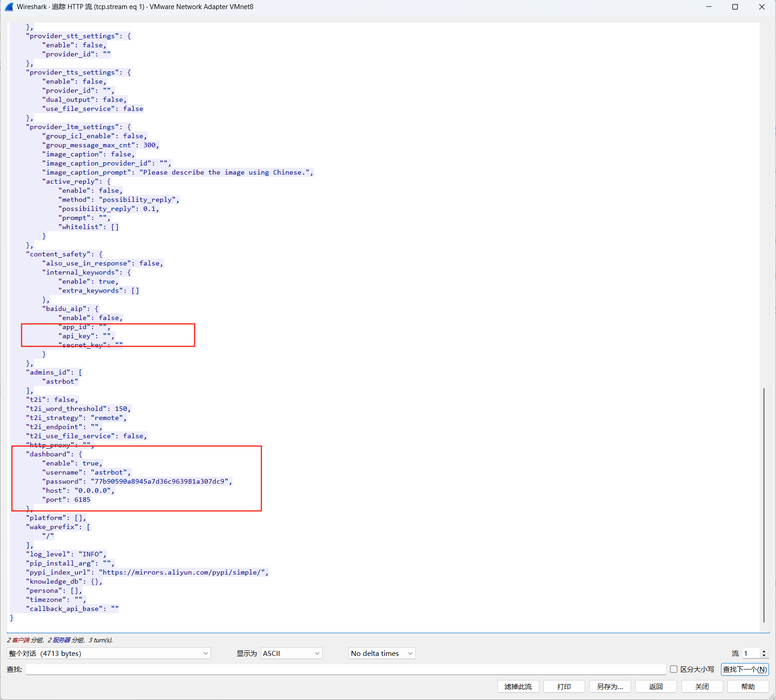
Task: Click inside the stream number field
Action: pos(751,653)
